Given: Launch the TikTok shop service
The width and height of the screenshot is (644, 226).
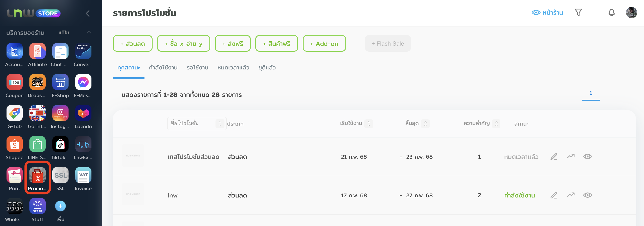Looking at the screenshot, I should pos(60,144).
